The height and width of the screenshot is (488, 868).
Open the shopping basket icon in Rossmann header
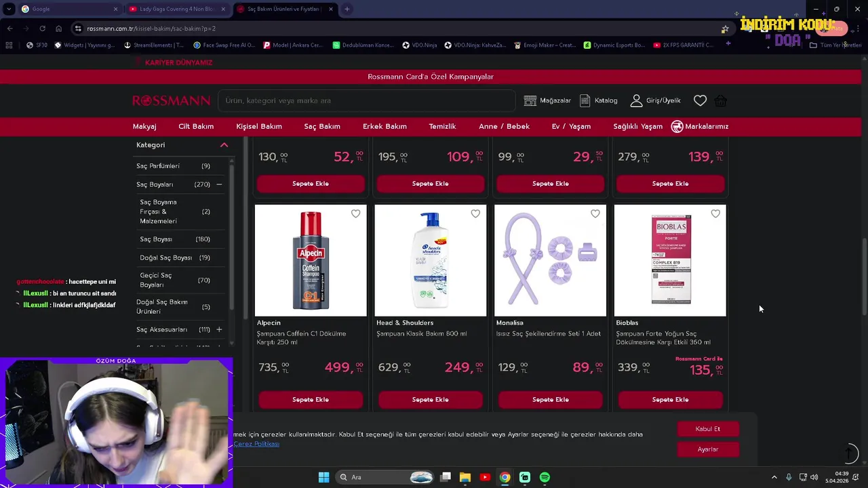(721, 100)
